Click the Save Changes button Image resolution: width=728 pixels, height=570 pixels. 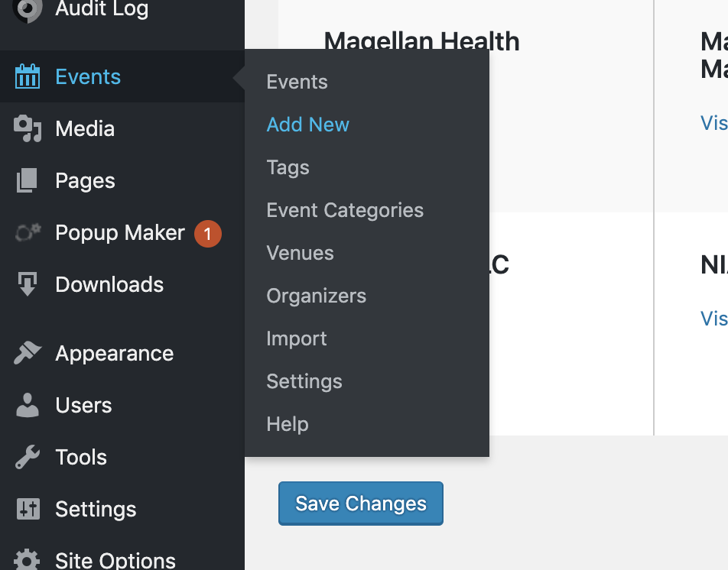point(361,504)
